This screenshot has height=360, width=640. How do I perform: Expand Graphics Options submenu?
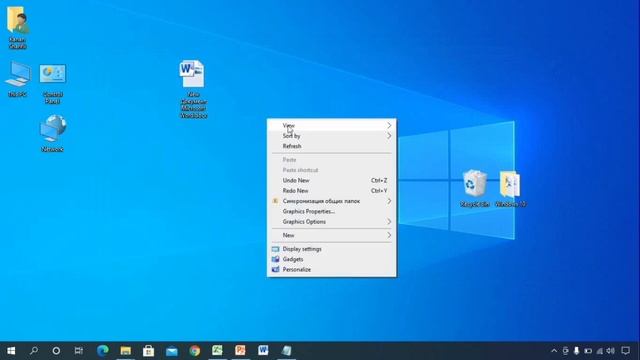coord(331,222)
